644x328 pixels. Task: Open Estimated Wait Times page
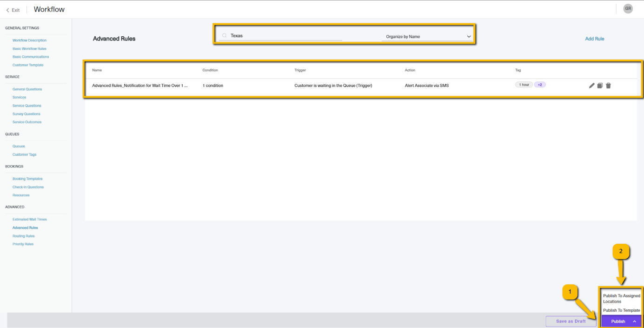pos(30,219)
